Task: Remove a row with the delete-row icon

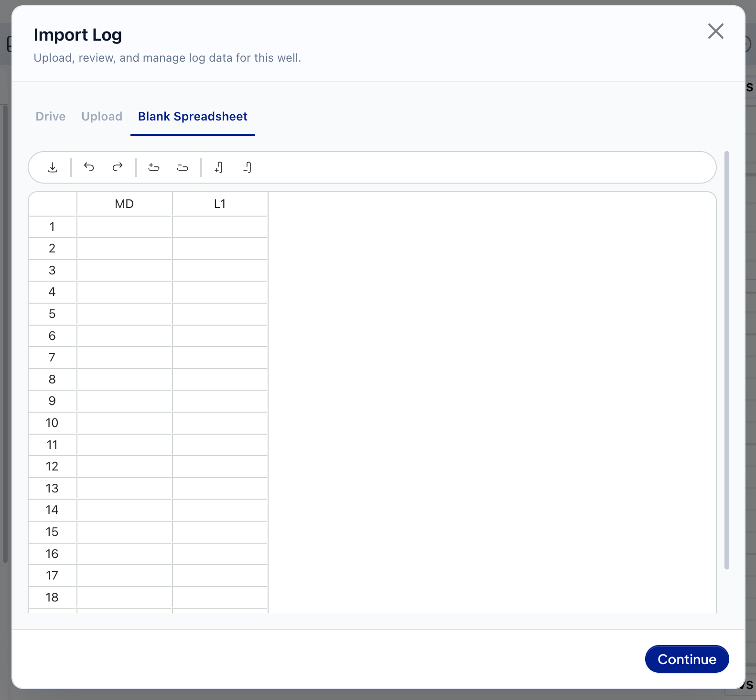Action: pos(183,167)
